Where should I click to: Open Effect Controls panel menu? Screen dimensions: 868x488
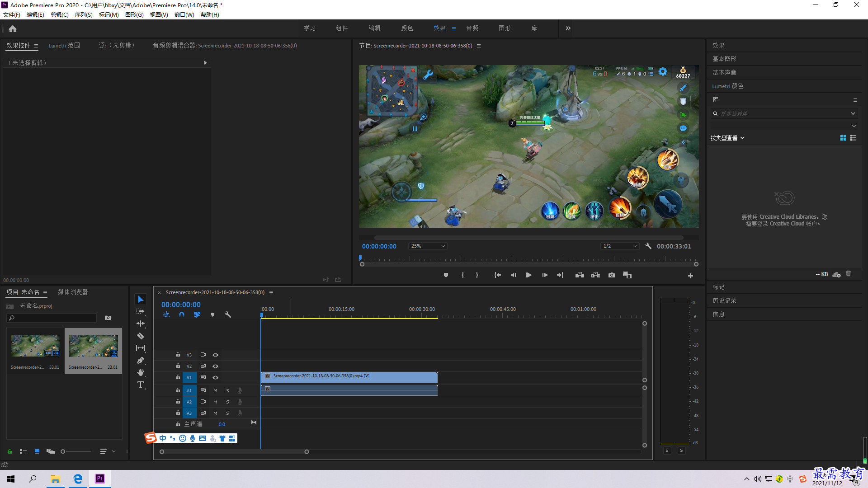click(36, 46)
